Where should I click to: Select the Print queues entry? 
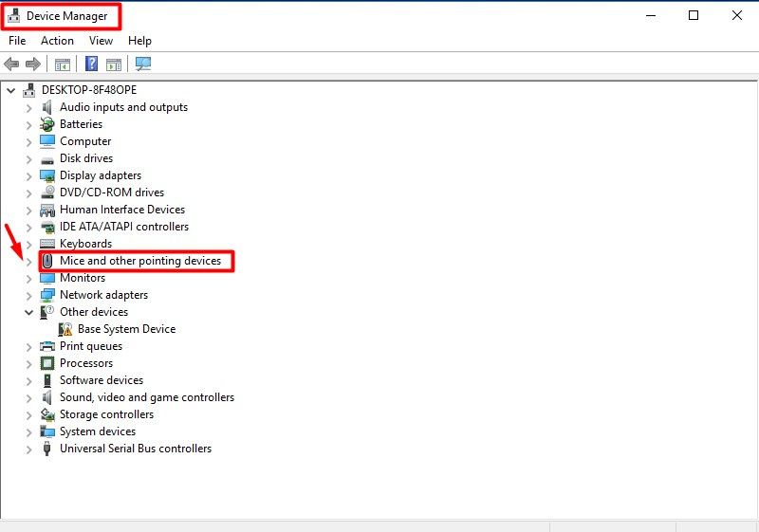[x=90, y=346]
